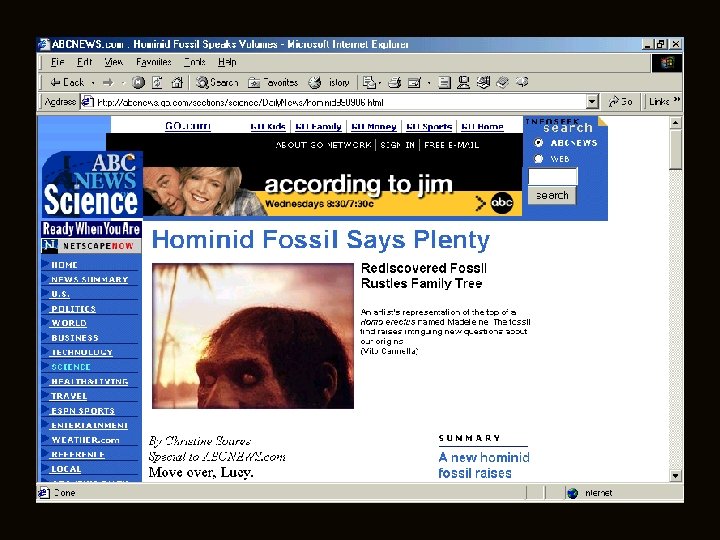
Task: Open the WORLD section link
Action: point(69,323)
